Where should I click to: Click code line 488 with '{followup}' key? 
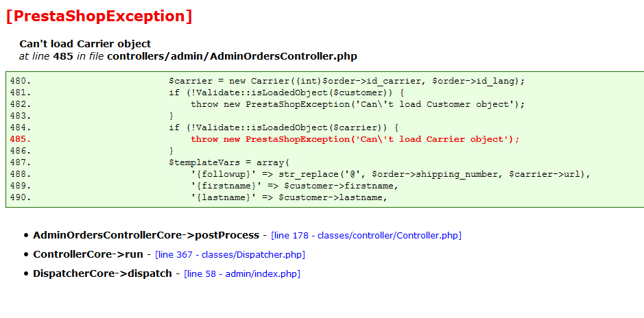point(391,174)
